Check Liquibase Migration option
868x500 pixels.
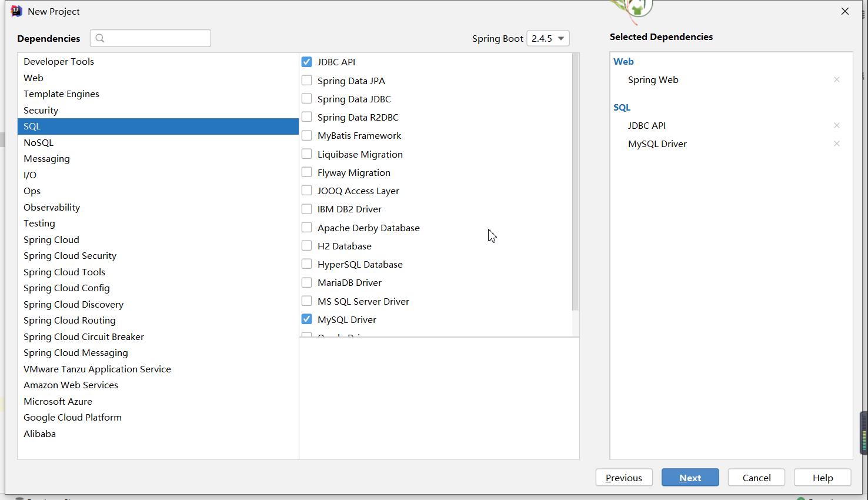(x=306, y=154)
